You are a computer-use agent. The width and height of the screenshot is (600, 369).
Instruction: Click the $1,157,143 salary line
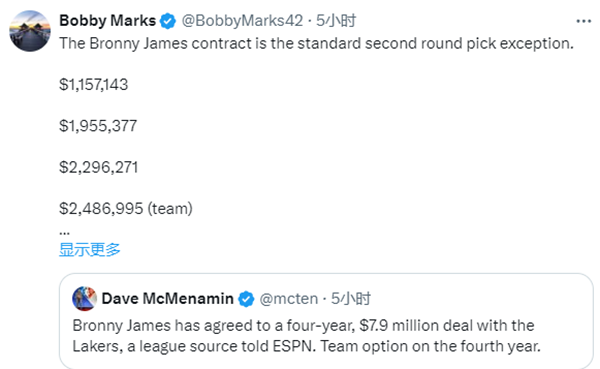tap(93, 85)
